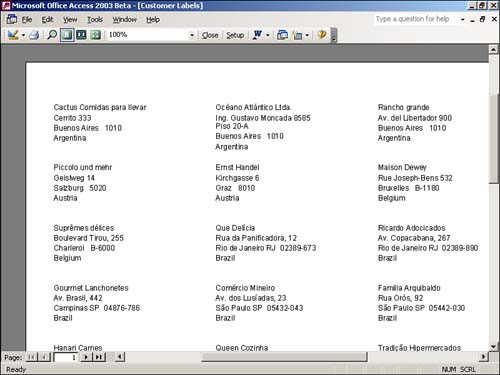Click the Print icon
Viewport: 500px width, 375px height.
pyautogui.click(x=34, y=35)
